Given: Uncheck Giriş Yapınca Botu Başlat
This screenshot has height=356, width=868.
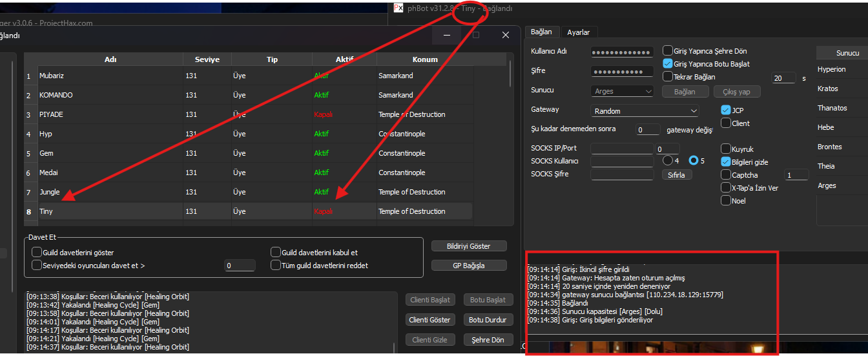Looking at the screenshot, I should (x=668, y=64).
